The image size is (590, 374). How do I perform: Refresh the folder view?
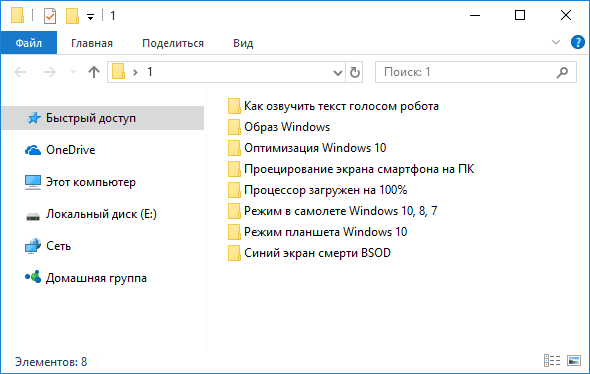(354, 72)
